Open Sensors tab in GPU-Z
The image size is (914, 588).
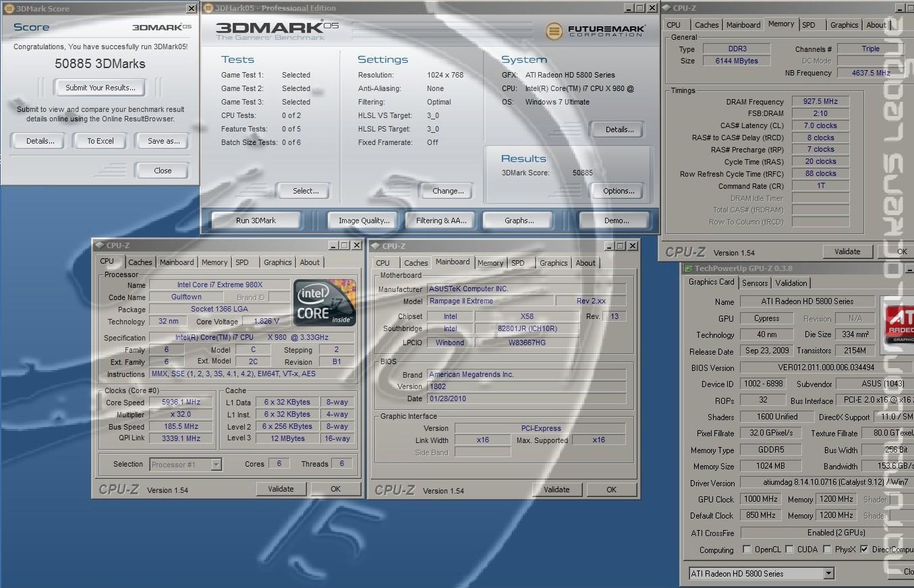755,283
